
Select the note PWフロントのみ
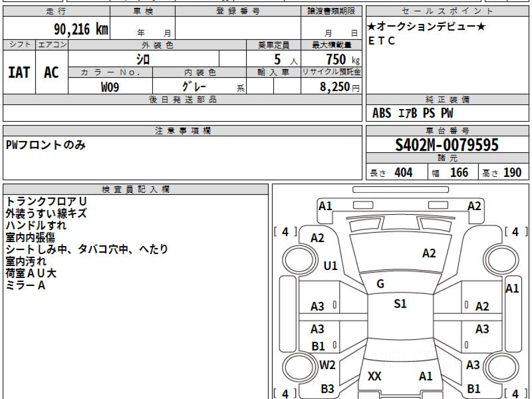(x=46, y=145)
